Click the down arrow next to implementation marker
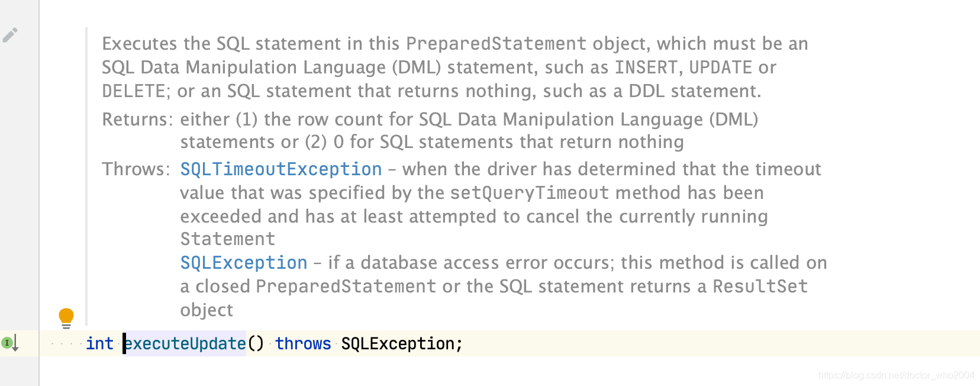This screenshot has height=386, width=980. [x=16, y=343]
